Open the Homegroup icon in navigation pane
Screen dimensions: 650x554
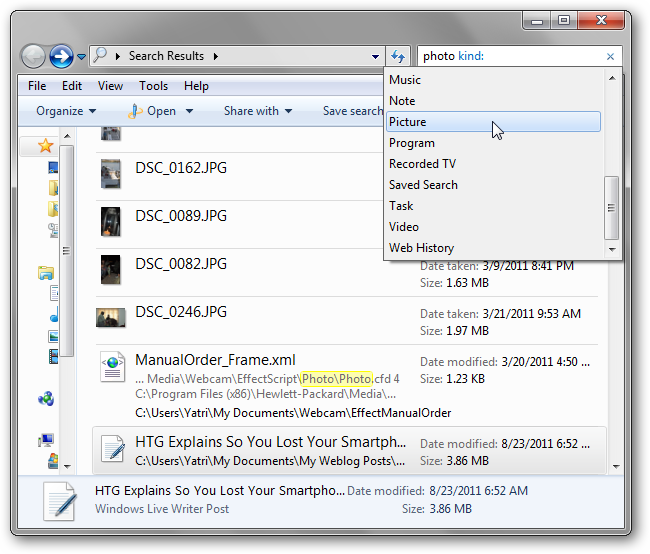(46, 399)
